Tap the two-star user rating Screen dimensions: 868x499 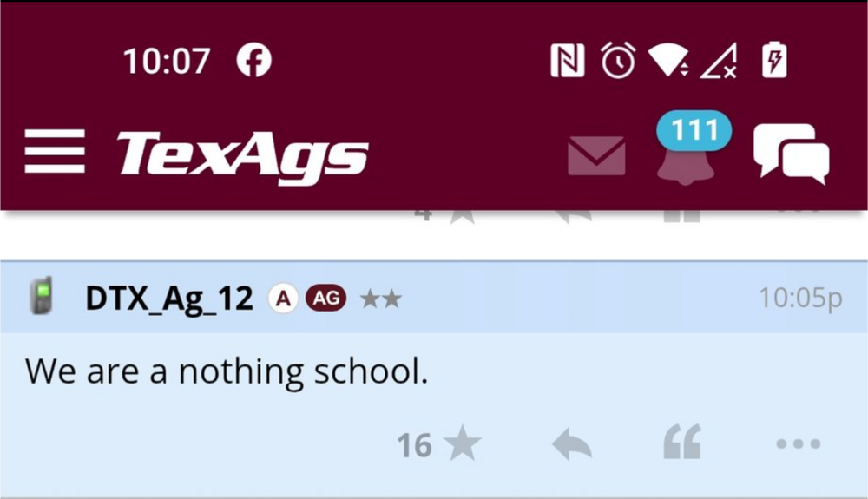(x=380, y=299)
